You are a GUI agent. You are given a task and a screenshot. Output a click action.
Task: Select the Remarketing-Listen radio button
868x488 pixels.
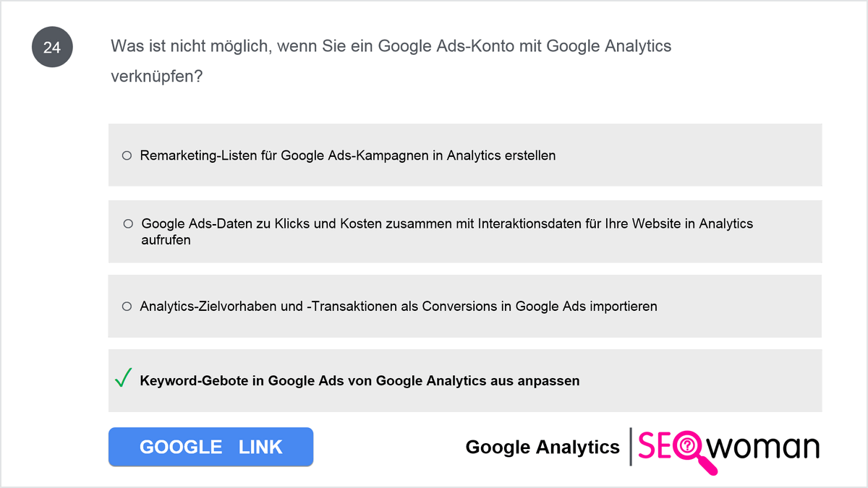point(127,155)
